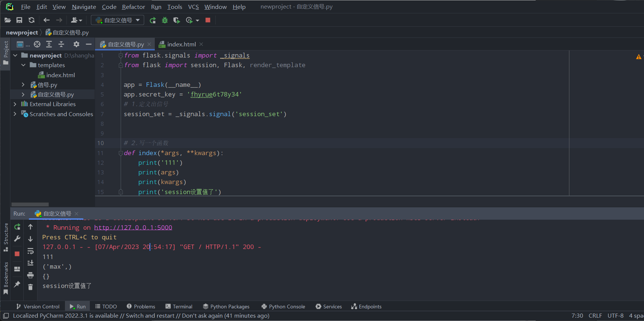
Task: Rerun from the Run panel green icon
Action: point(17,227)
